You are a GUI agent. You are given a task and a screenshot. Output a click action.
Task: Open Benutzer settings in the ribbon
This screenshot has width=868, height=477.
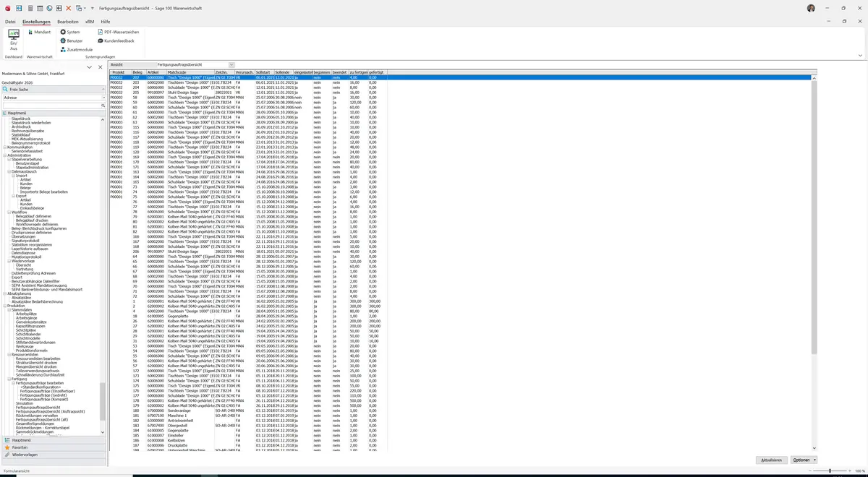click(72, 40)
